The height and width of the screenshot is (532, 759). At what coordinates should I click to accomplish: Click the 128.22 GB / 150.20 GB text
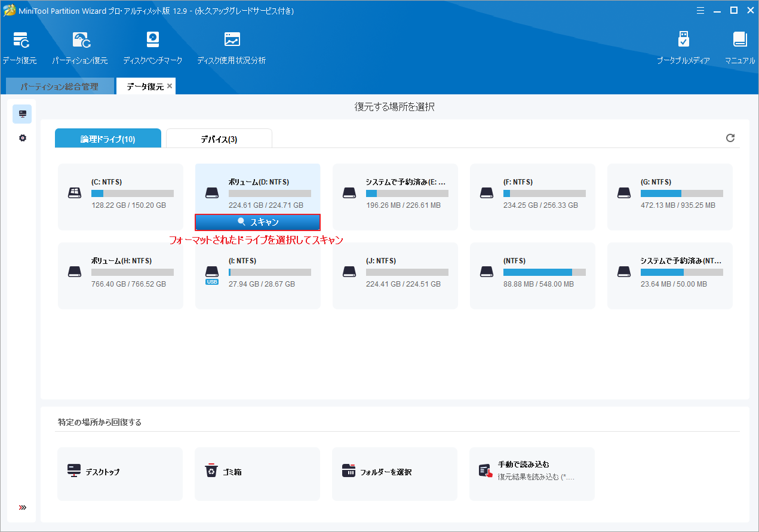[128, 205]
